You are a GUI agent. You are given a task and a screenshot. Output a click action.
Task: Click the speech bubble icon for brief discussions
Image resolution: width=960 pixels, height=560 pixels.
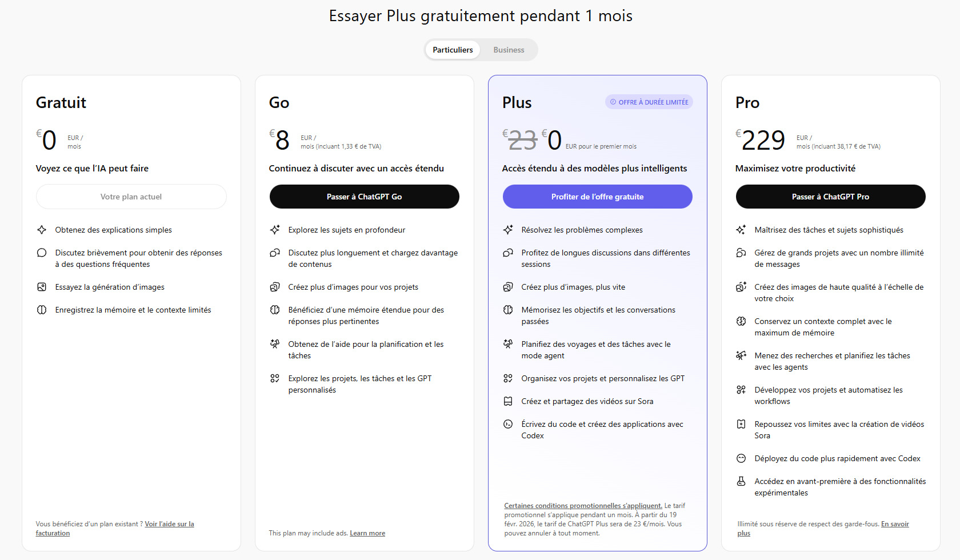(42, 253)
